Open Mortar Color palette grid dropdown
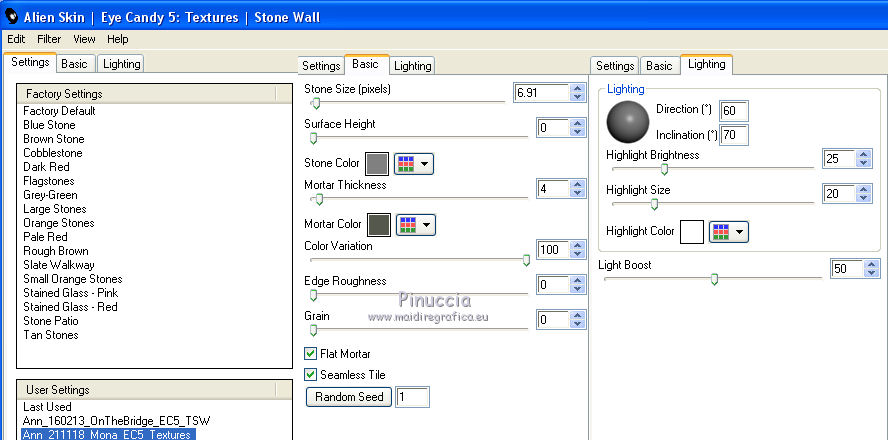Screen dimensions: 888x440 [x=416, y=225]
